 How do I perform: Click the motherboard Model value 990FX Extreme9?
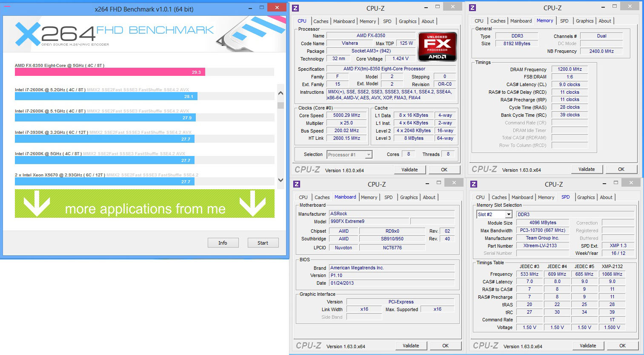tap(369, 221)
